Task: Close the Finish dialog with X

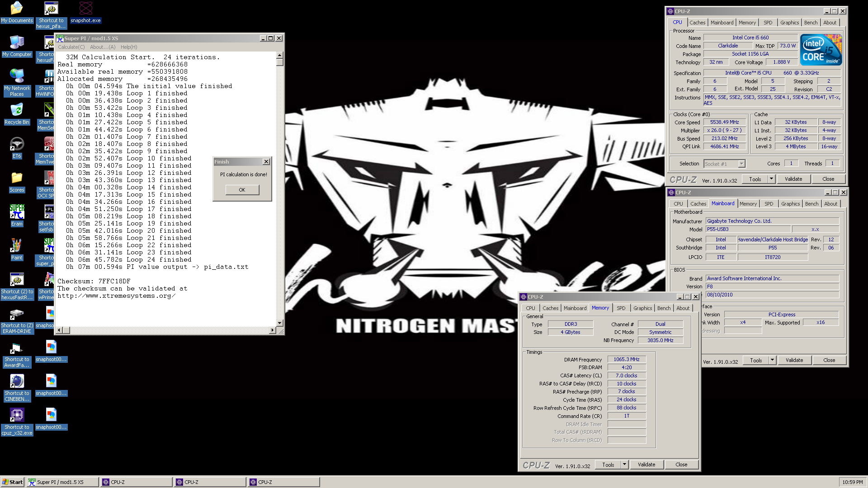Action: pyautogui.click(x=266, y=162)
